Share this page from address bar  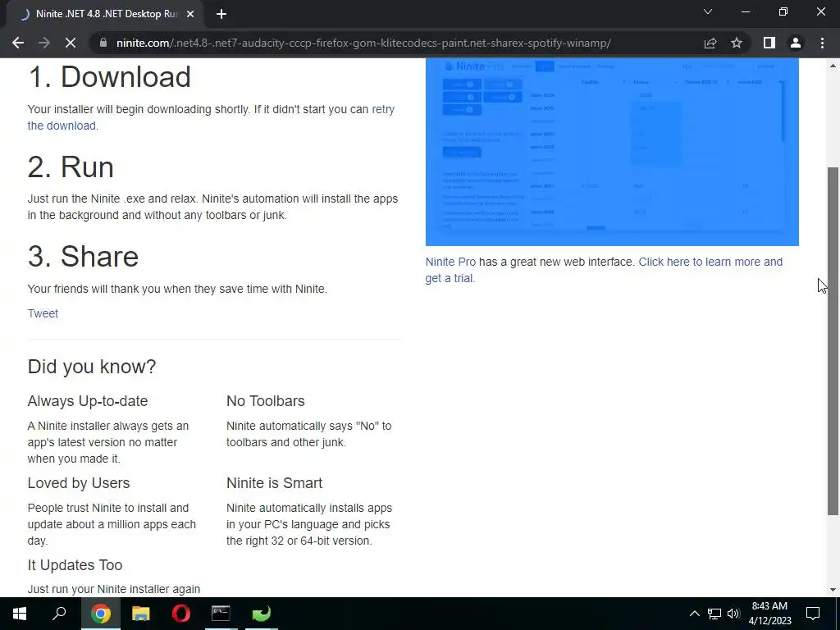[710, 43]
